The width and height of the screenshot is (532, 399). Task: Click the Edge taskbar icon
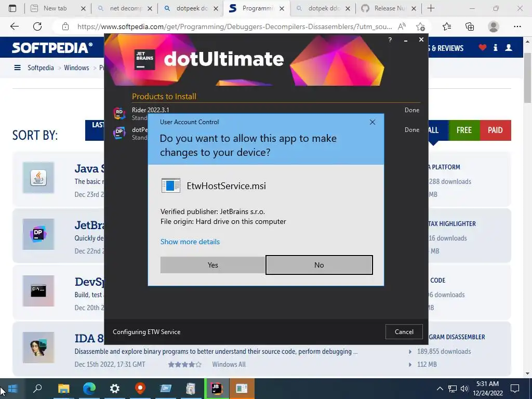pyautogui.click(x=89, y=389)
